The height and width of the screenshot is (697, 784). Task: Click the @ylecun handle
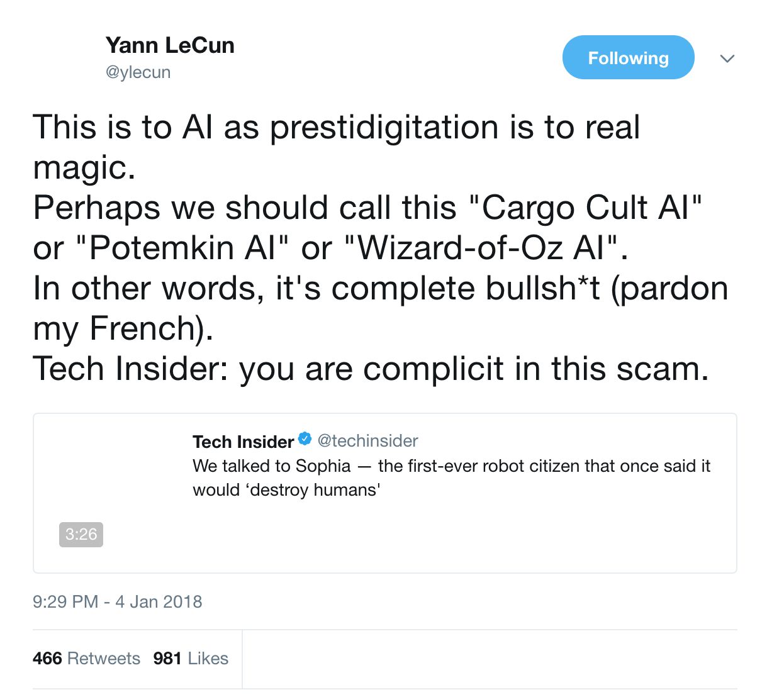click(138, 72)
